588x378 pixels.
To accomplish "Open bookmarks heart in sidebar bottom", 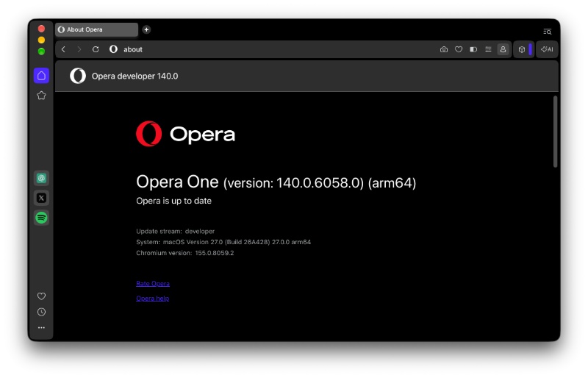I will click(41, 296).
